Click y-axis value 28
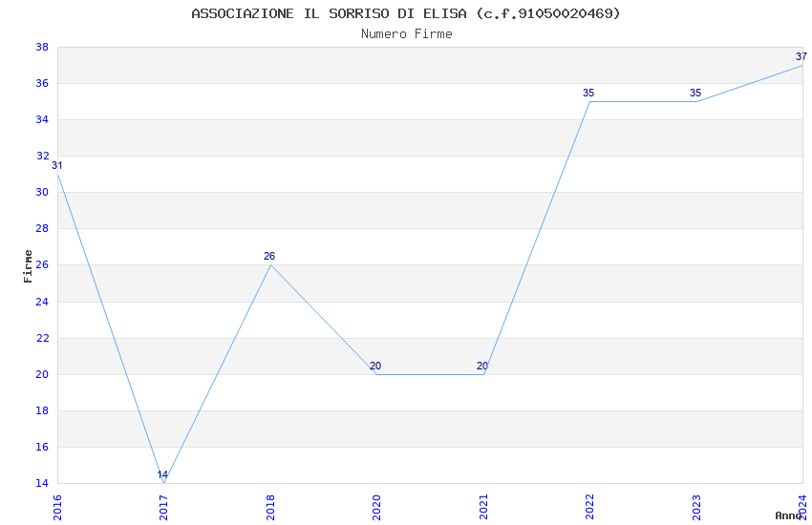The image size is (812, 525). 42,228
